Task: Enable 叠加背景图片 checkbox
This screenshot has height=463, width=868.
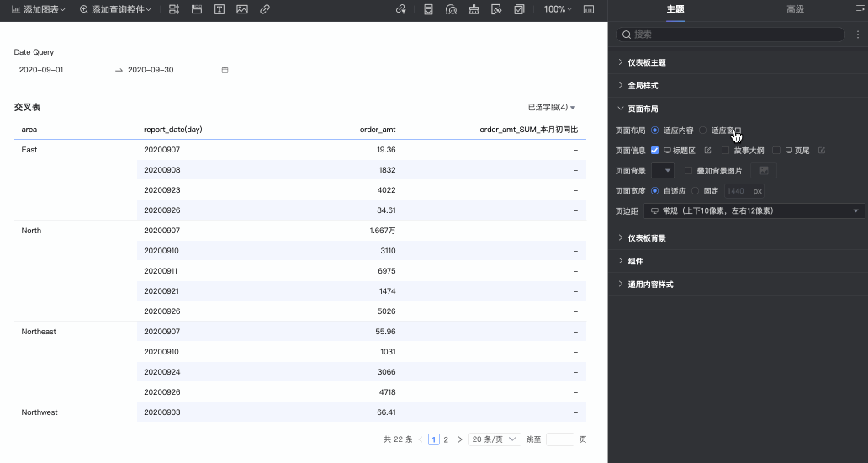Action: [x=688, y=171]
